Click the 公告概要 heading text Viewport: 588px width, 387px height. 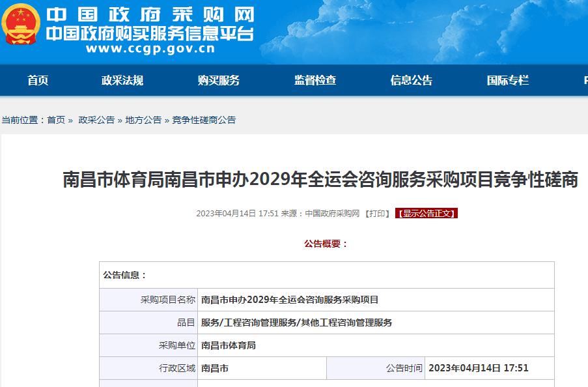click(x=326, y=244)
